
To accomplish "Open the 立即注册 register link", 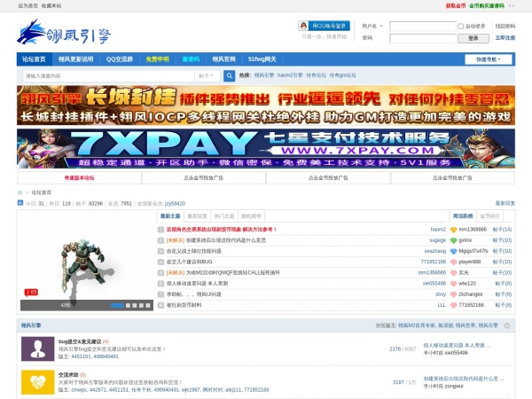I will coord(505,37).
